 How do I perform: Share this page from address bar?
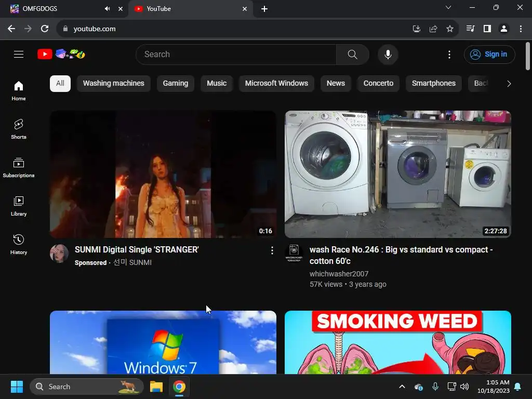(433, 29)
